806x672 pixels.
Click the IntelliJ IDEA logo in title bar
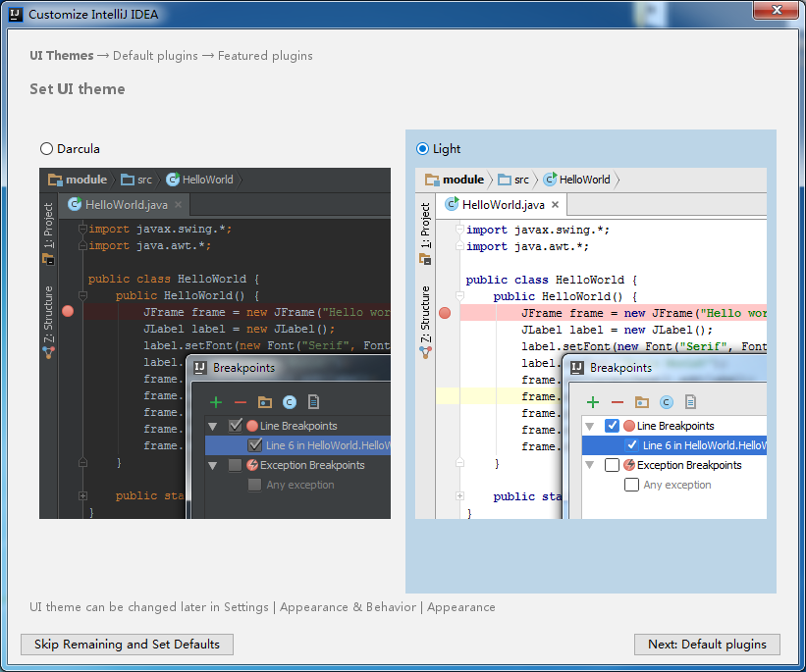pos(15,15)
